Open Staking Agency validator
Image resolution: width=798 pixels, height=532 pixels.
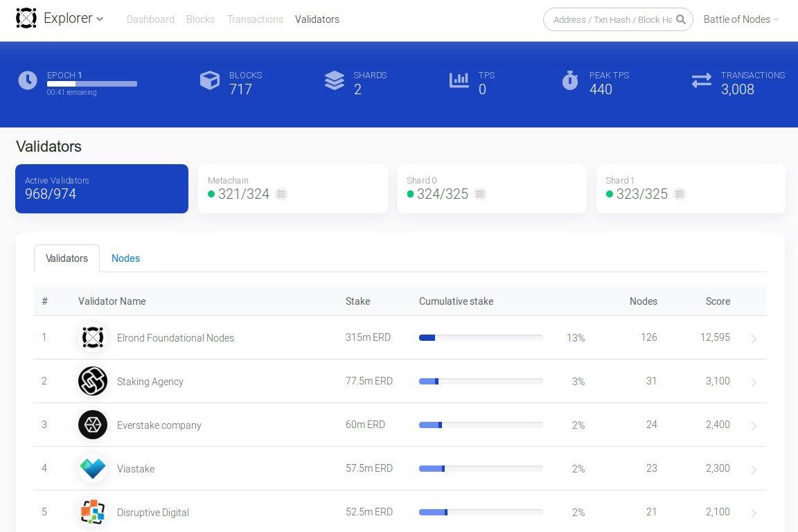[150, 381]
